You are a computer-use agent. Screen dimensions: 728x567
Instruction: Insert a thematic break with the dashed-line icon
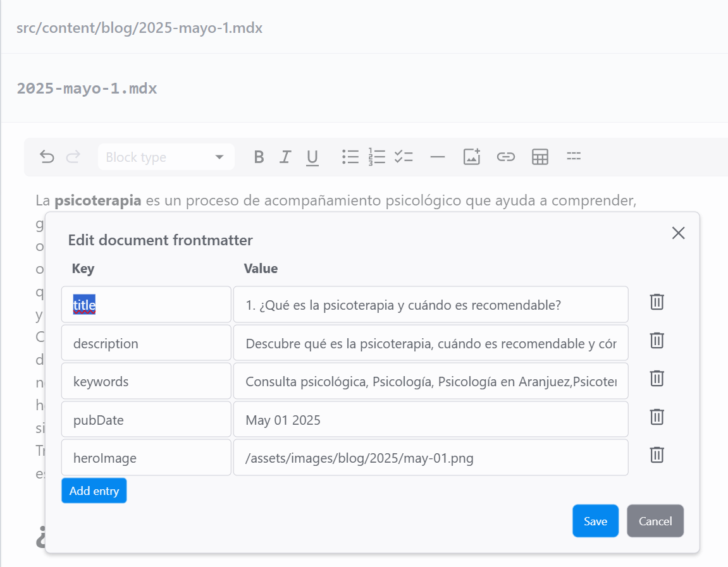(x=574, y=157)
